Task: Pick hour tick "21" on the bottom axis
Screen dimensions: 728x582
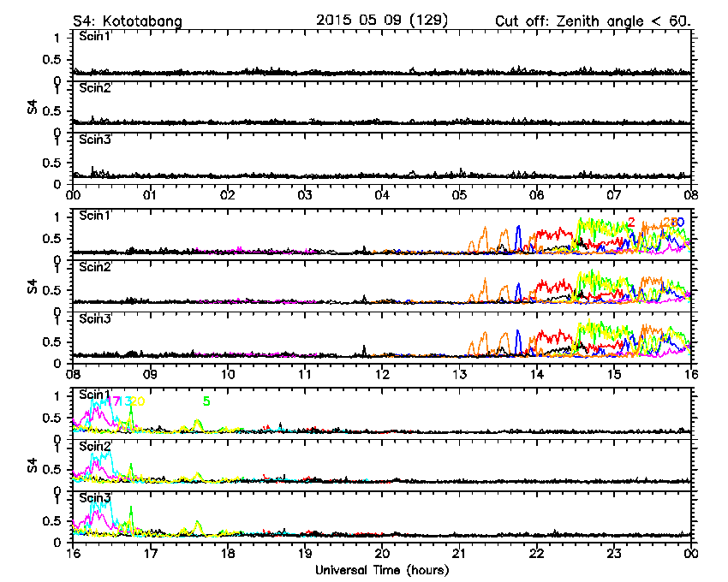Action: (x=459, y=553)
